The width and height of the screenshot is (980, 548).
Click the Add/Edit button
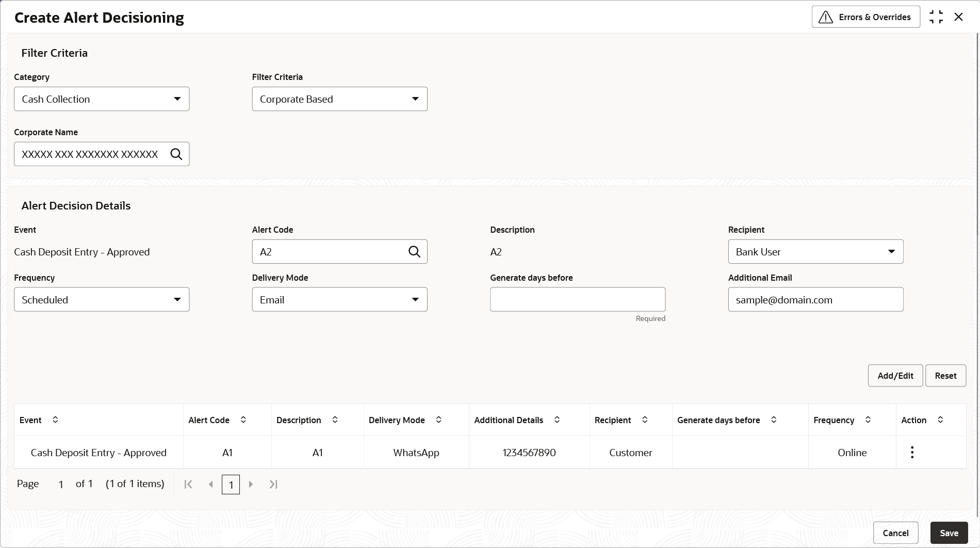(x=895, y=376)
